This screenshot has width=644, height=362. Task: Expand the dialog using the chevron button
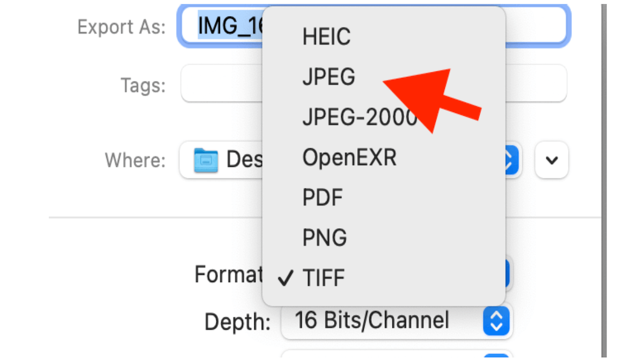point(551,160)
